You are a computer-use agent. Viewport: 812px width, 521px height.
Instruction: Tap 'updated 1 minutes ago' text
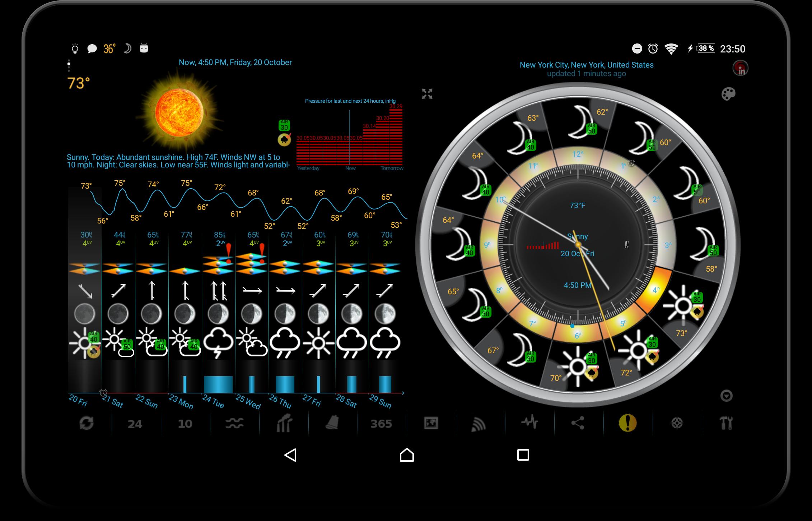587,74
